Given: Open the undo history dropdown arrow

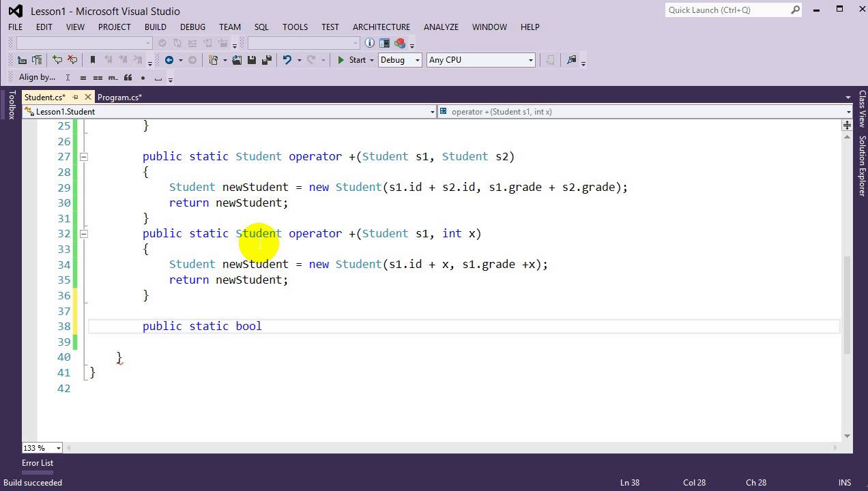Looking at the screenshot, I should point(299,60).
